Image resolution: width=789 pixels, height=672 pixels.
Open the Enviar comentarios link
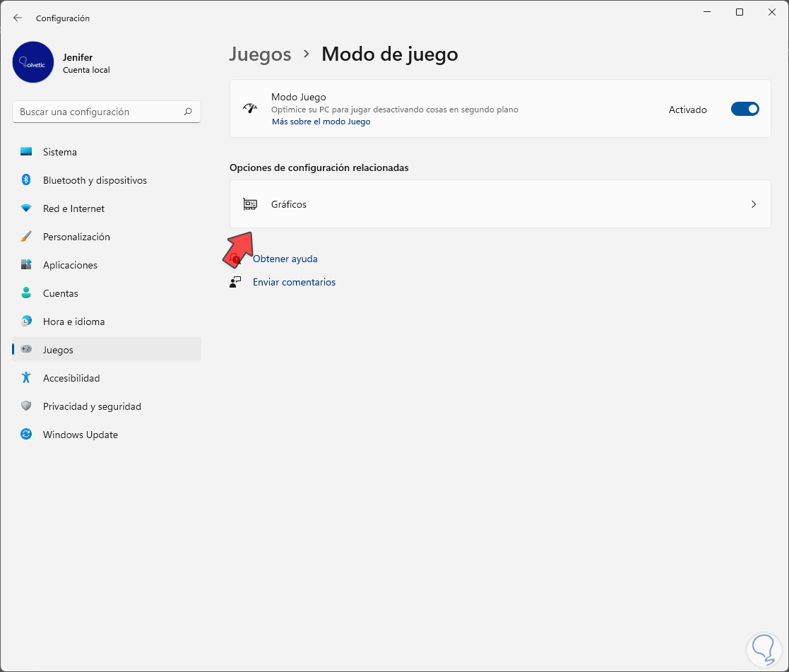click(294, 283)
